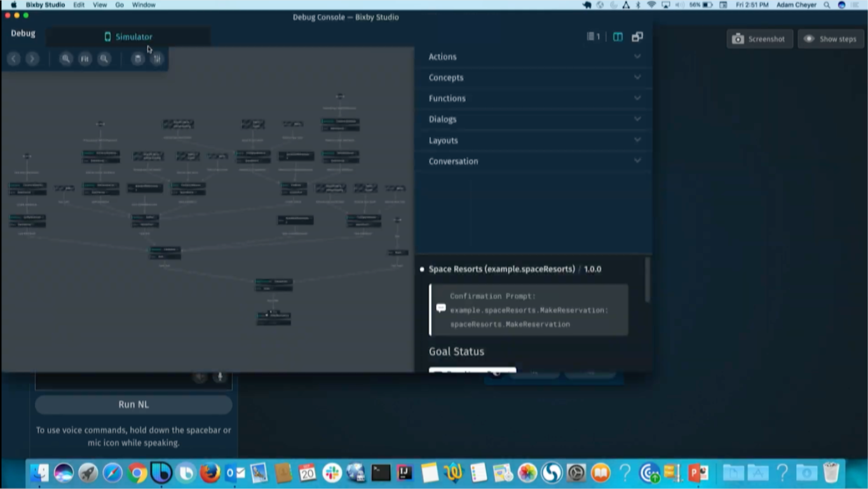The image size is (868, 489).
Task: Open Slack from the dock
Action: [332, 472]
